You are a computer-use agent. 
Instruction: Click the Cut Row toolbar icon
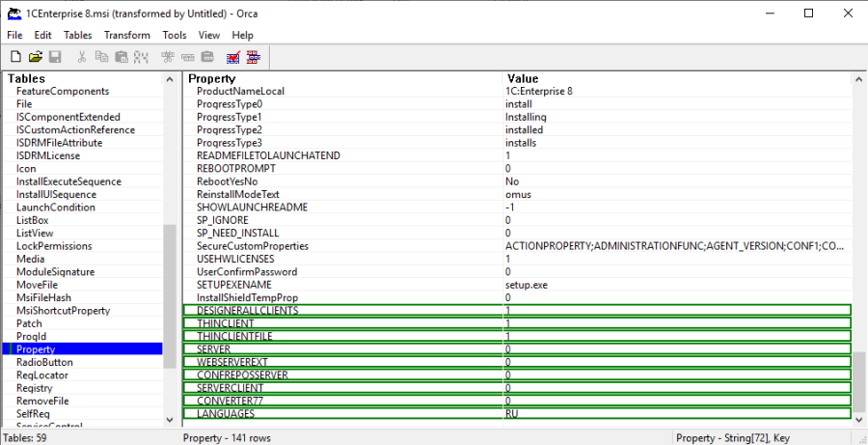coord(168,57)
